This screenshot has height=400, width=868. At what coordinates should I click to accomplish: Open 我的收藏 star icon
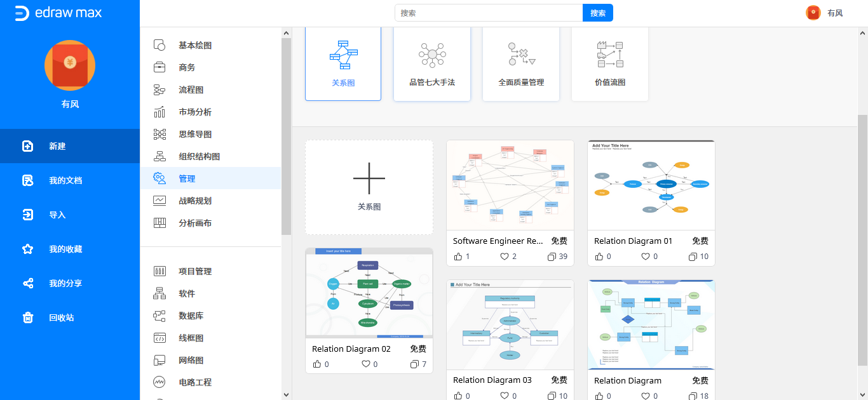click(x=28, y=249)
